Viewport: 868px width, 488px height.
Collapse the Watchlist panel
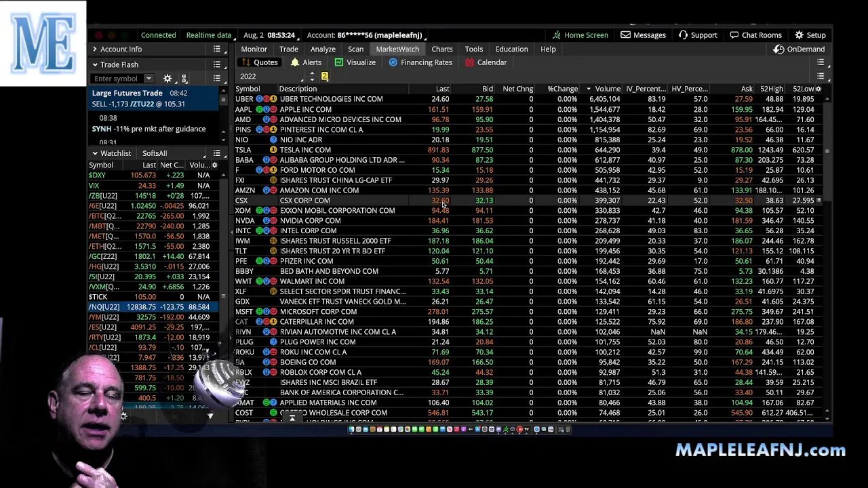click(x=95, y=153)
